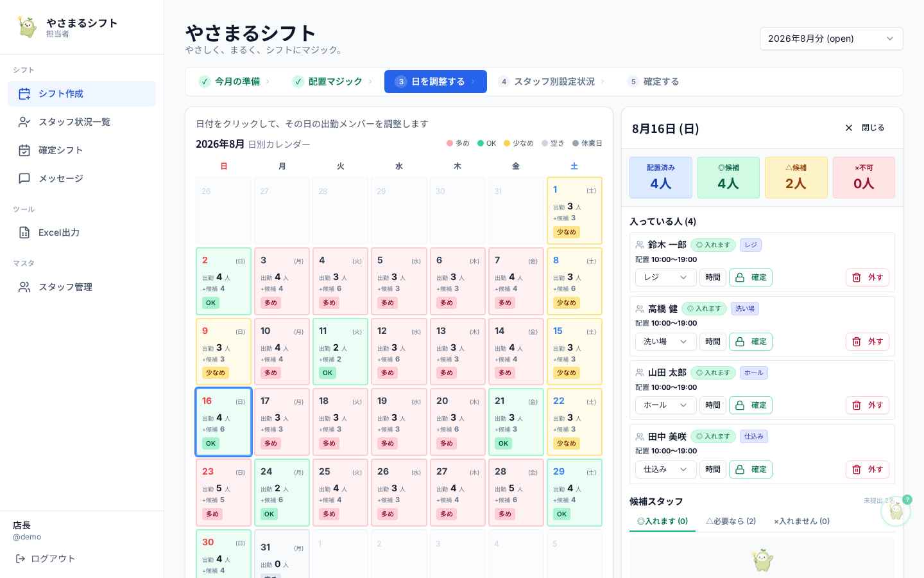Click the 入っている人 (4) heading
924x578 pixels.
[663, 222]
